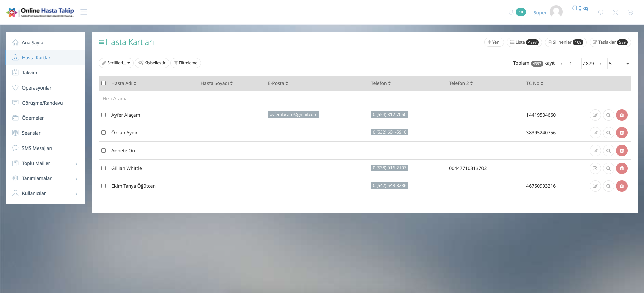The image size is (644, 293).
Task: Delete the Ekim Tanya Öğütcen record
Action: 622,186
